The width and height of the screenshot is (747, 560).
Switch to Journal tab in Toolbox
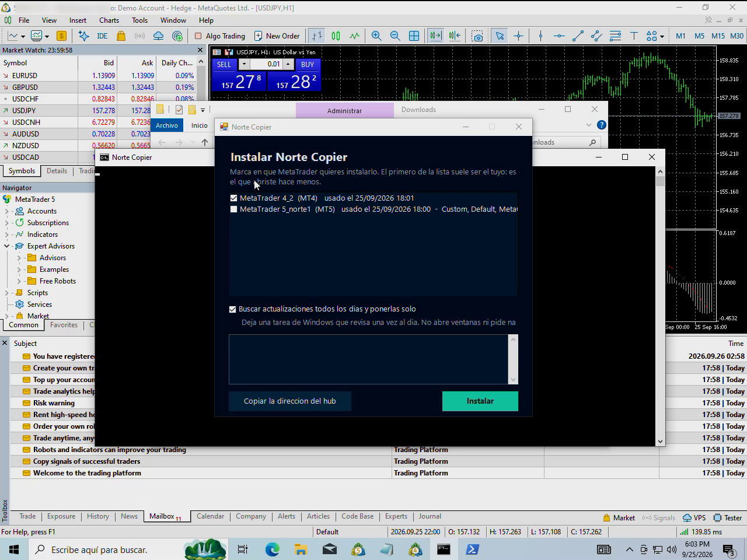point(430,516)
